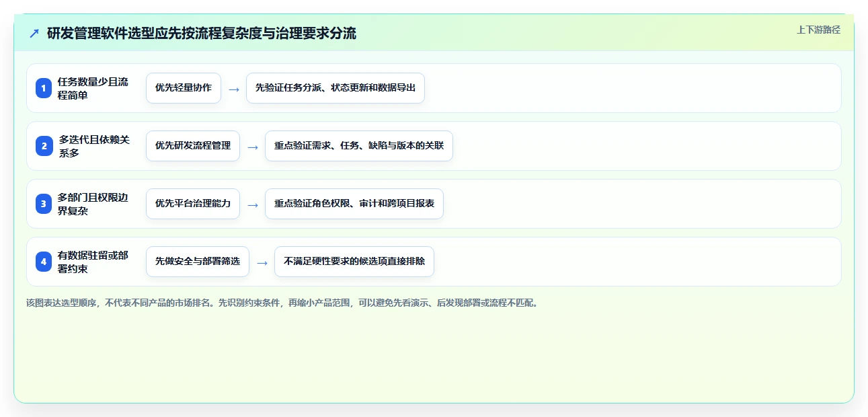The image size is (868, 417).
Task: Click the number 3 badge
Action: (x=44, y=204)
